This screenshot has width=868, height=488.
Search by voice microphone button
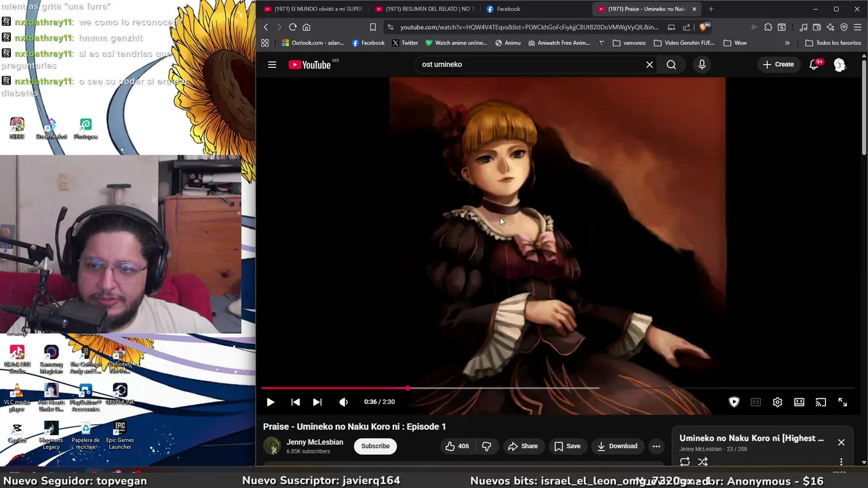(x=702, y=64)
